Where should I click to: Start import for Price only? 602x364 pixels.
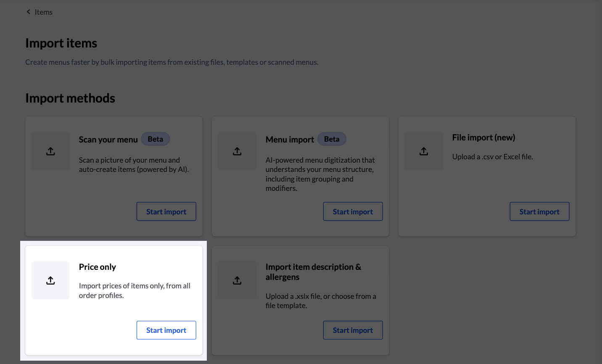pos(166,330)
